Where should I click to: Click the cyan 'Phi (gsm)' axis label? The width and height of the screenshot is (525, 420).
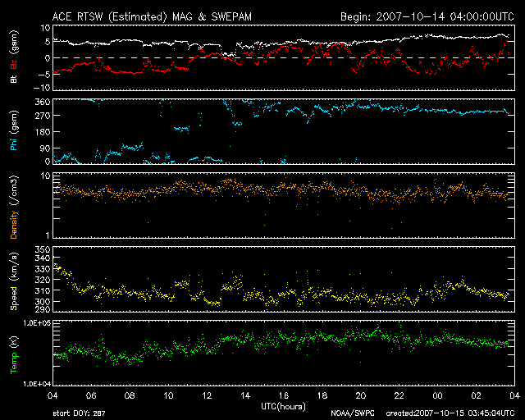(14, 131)
